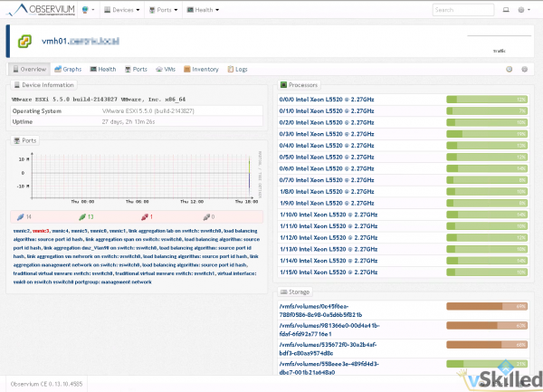Viewport: 543px width, 392px height.
Task: Open processor 0/5/0 Intel Xeon L5520
Action: (x=327, y=157)
